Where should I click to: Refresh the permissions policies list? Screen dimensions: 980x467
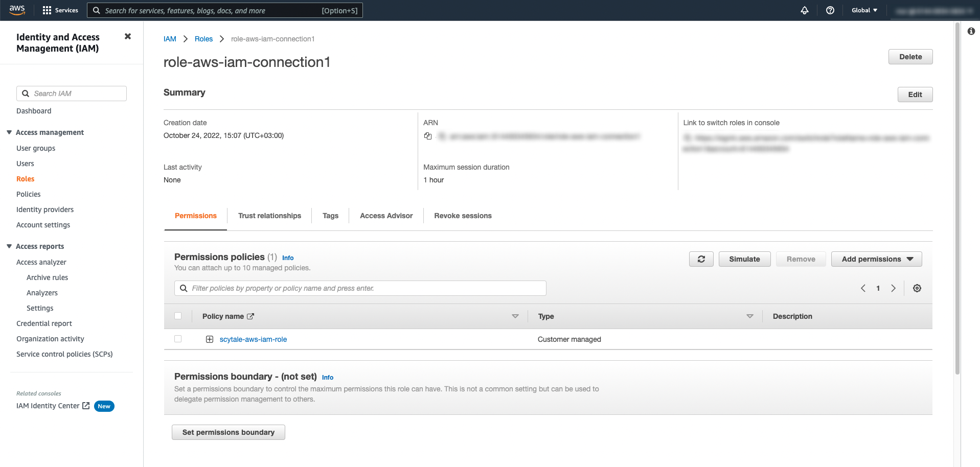click(x=701, y=259)
